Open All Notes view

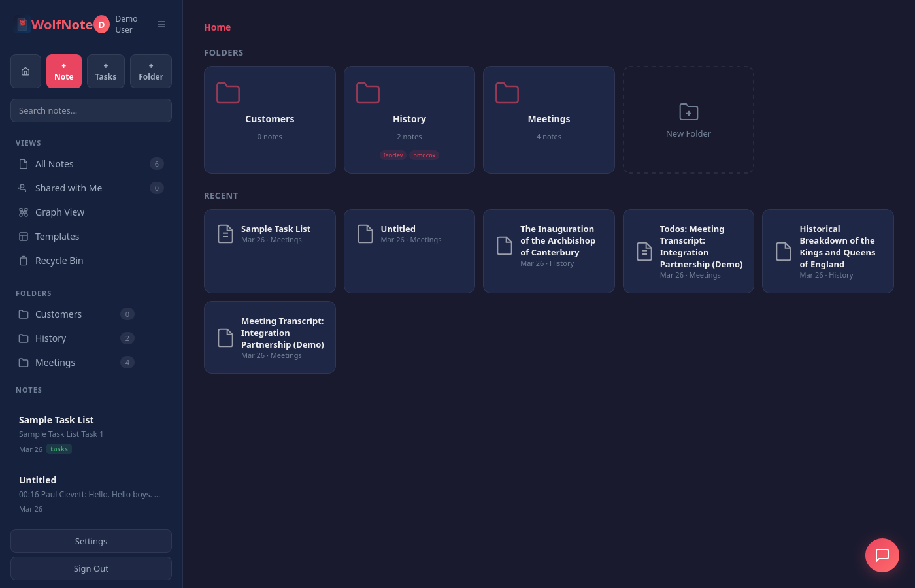click(x=91, y=164)
